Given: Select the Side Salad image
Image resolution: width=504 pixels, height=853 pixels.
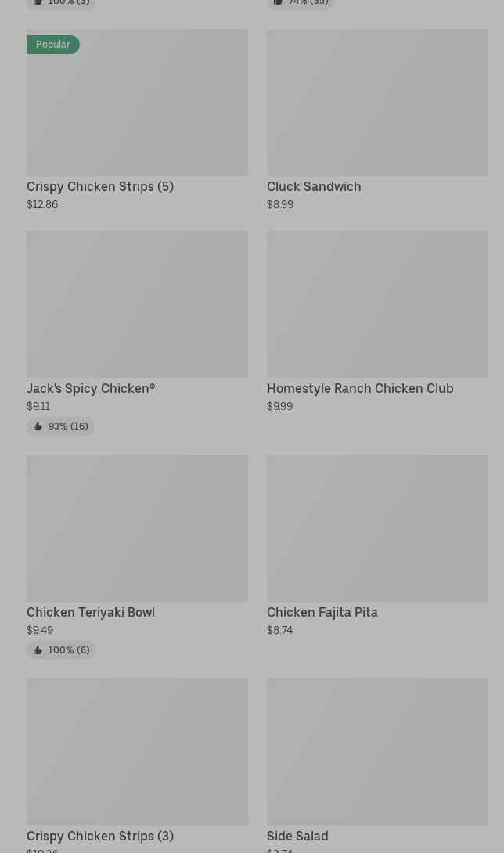Looking at the screenshot, I should (377, 751).
